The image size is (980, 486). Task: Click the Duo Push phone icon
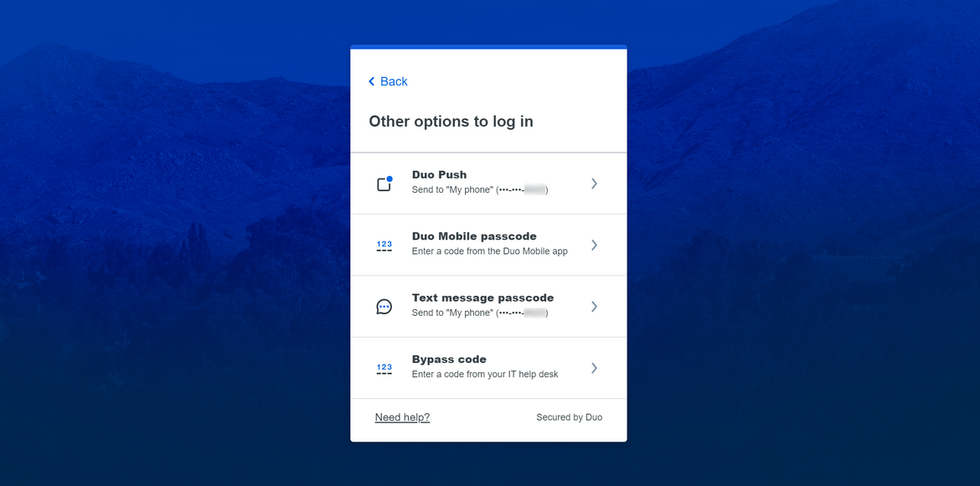click(384, 183)
